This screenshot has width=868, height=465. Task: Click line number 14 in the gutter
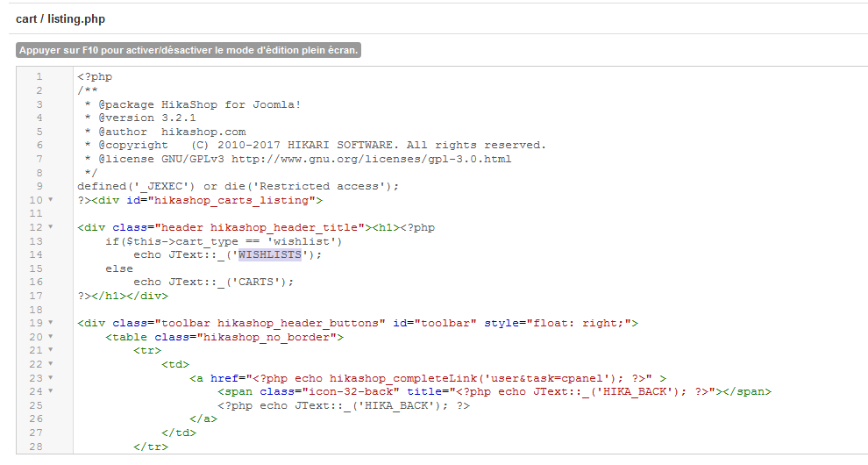(x=36, y=254)
